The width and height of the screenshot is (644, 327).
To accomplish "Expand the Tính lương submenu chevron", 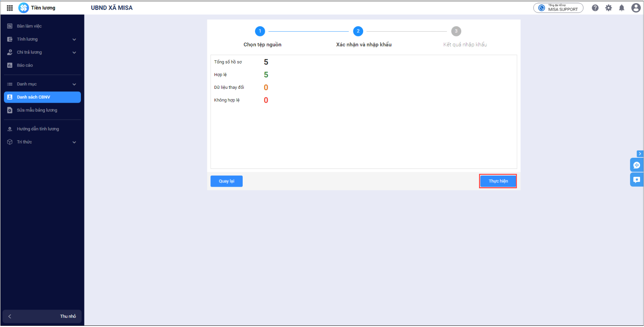I will tap(74, 40).
